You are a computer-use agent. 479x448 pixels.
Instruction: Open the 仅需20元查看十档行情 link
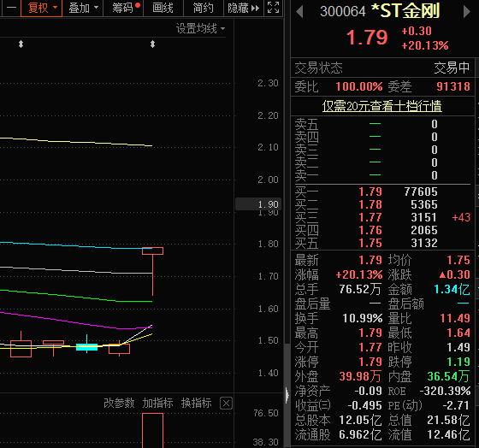click(x=381, y=106)
